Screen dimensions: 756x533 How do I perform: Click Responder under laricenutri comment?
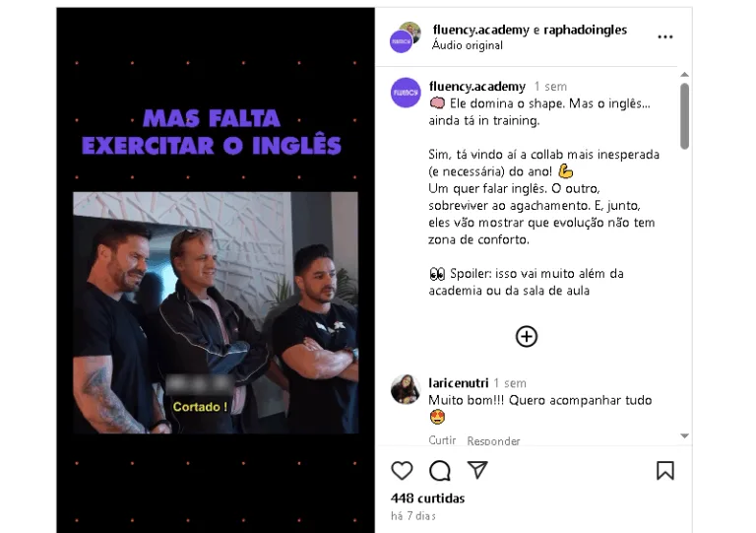click(x=493, y=440)
